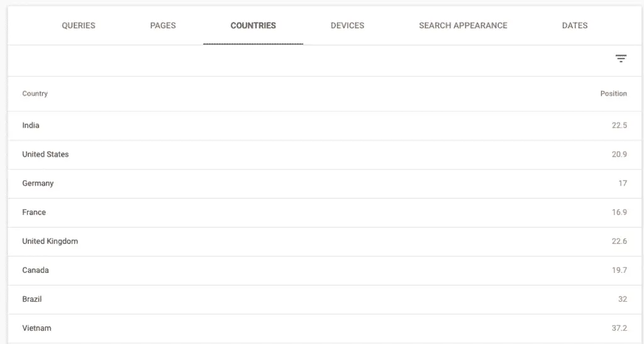Image resolution: width=644 pixels, height=344 pixels.
Task: Switch to the Queries tab
Action: point(79,26)
